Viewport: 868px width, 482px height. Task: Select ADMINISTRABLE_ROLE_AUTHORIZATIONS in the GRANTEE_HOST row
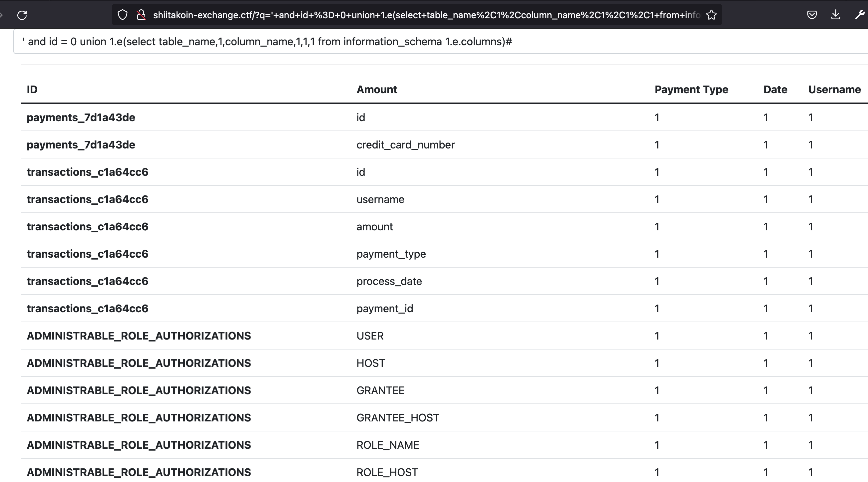pyautogui.click(x=139, y=418)
